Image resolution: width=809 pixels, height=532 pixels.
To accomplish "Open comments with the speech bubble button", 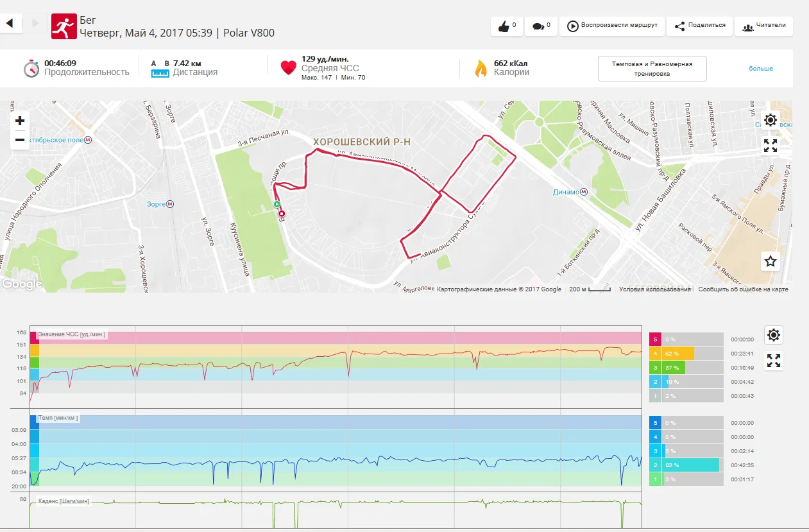I will pos(541,26).
